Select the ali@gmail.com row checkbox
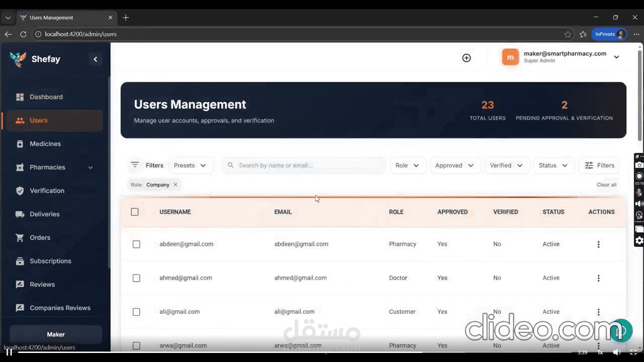This screenshot has height=362, width=644. pos(136,312)
